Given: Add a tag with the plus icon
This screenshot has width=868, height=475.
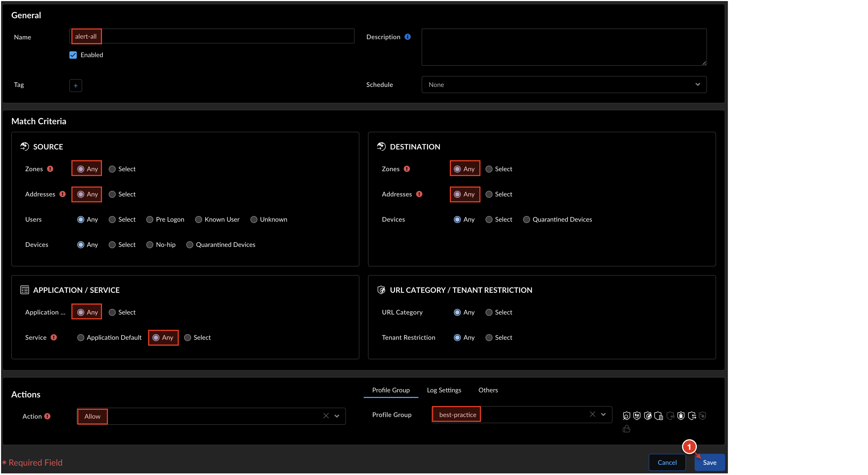Looking at the screenshot, I should click(75, 86).
